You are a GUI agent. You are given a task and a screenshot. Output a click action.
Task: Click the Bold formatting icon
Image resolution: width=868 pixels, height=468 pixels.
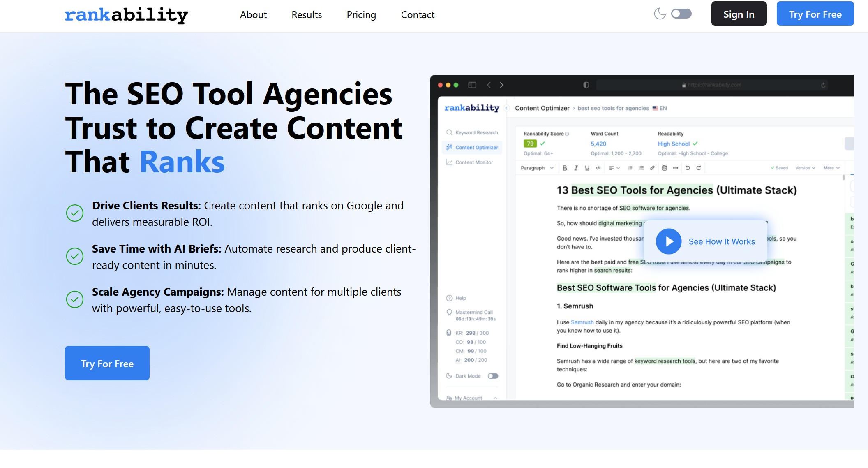[x=566, y=168]
